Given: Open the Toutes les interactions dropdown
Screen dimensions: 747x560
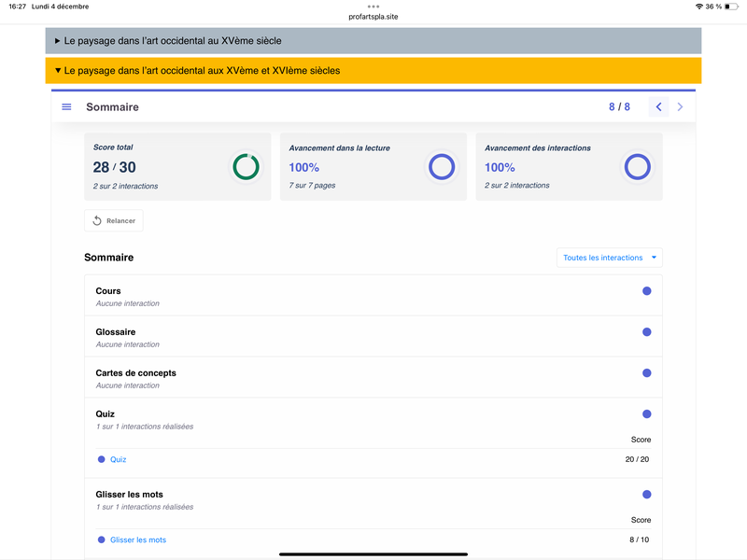Looking at the screenshot, I should click(x=609, y=258).
